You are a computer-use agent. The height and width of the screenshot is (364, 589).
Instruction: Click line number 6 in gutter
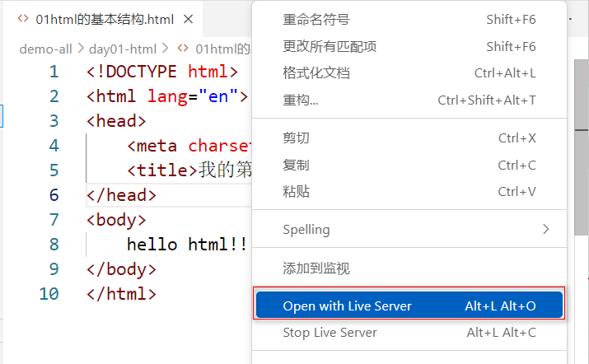click(54, 195)
